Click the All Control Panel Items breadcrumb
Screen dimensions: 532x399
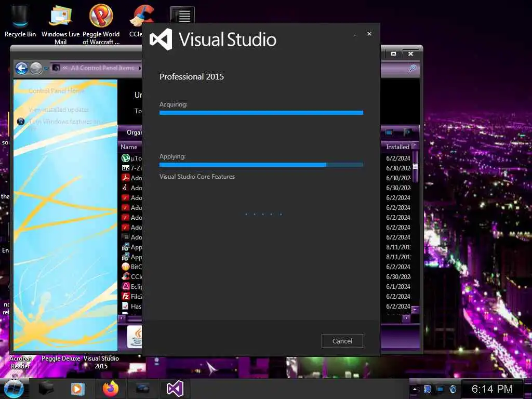click(102, 68)
